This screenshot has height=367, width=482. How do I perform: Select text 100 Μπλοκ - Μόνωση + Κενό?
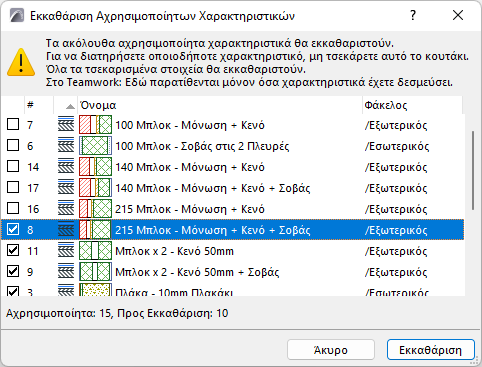[190, 125]
